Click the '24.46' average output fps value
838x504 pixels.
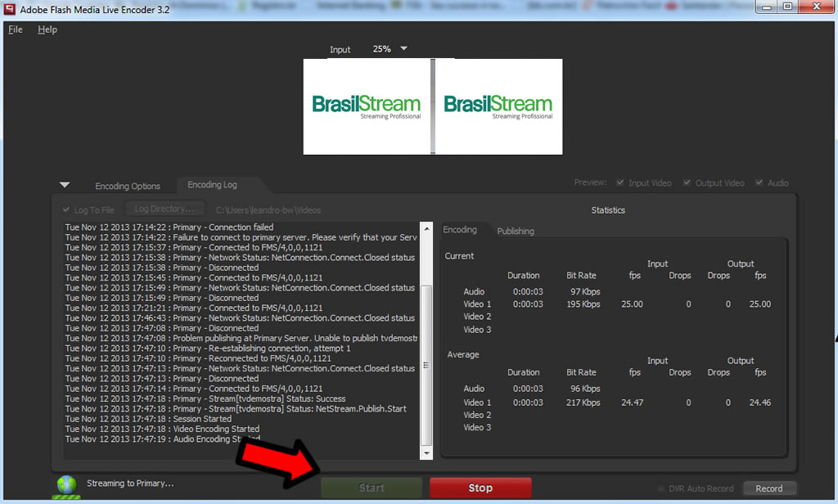point(760,403)
